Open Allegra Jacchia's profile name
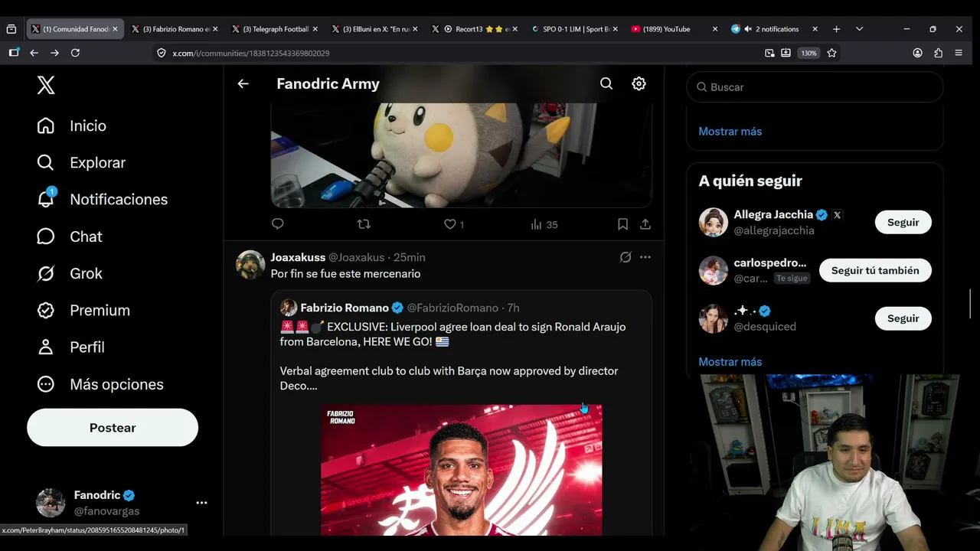 pyautogui.click(x=773, y=215)
